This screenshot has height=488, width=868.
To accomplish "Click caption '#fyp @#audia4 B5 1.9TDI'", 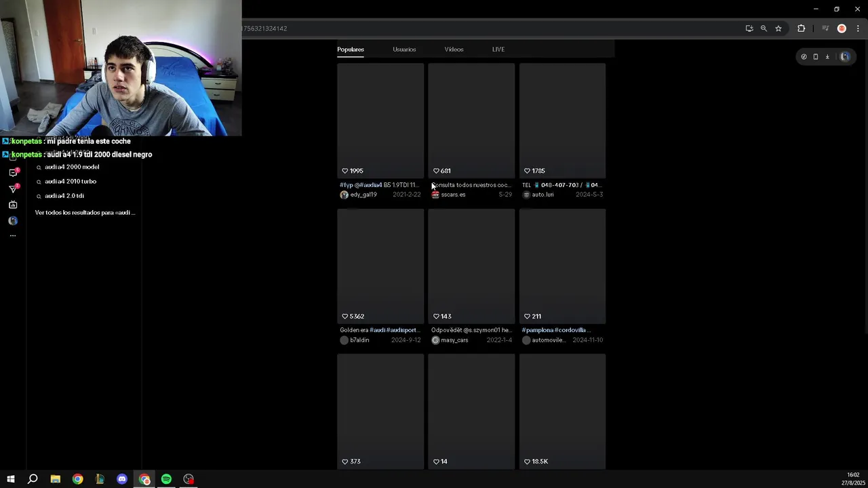I will click(379, 185).
